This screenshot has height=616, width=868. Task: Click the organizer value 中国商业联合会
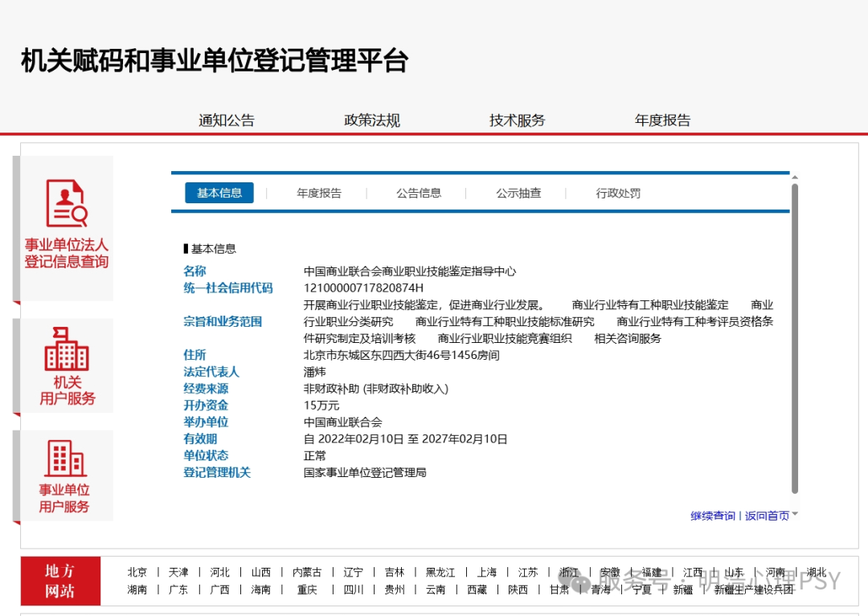(x=342, y=422)
